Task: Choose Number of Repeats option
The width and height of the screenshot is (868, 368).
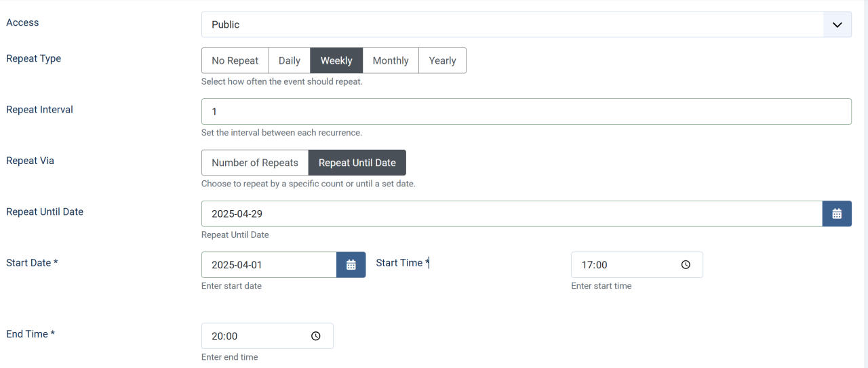Action: click(x=255, y=163)
